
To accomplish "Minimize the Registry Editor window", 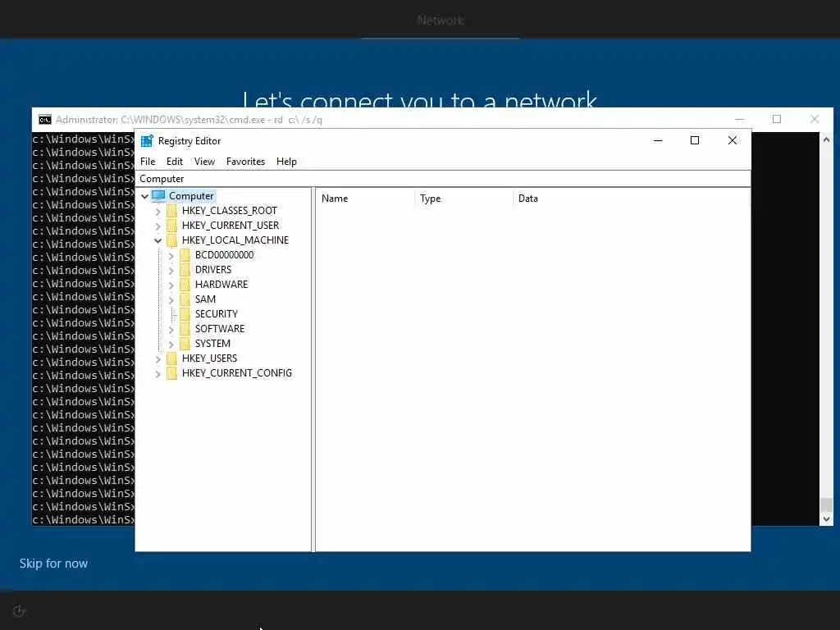I will pos(658,140).
